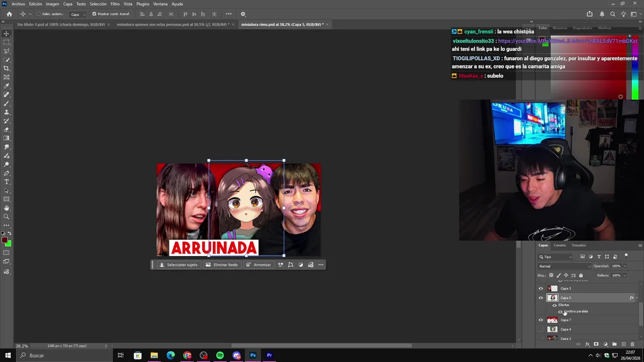Toggle layer filtering switch on/off

(x=626, y=255)
